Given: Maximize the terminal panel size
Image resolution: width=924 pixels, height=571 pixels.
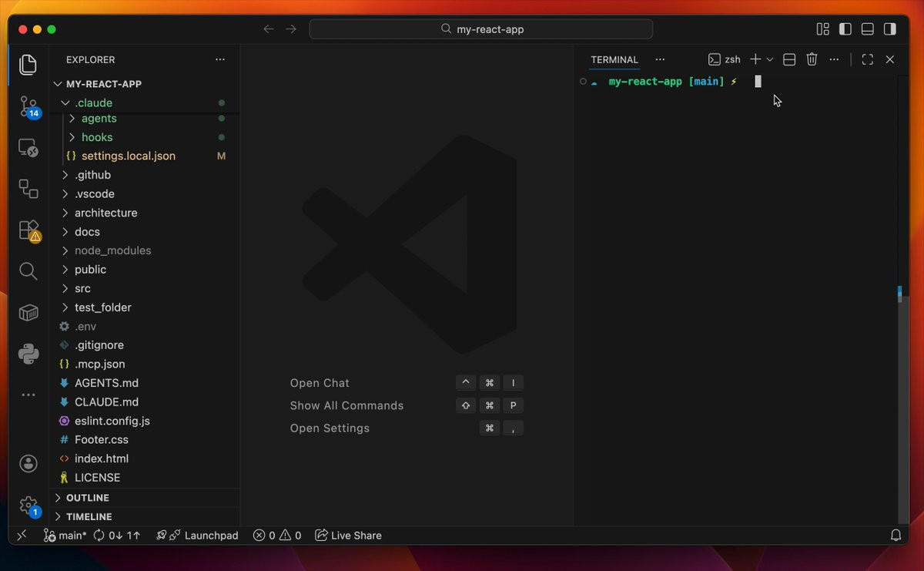Looking at the screenshot, I should click(868, 59).
